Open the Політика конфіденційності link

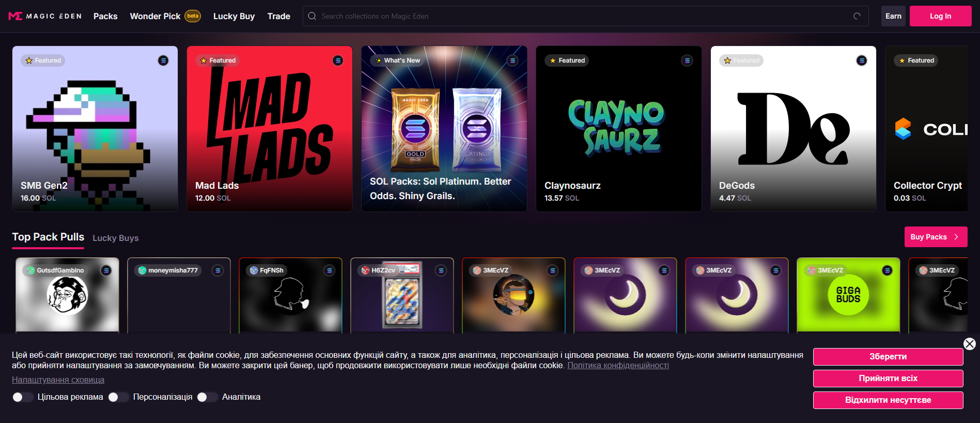click(x=618, y=366)
